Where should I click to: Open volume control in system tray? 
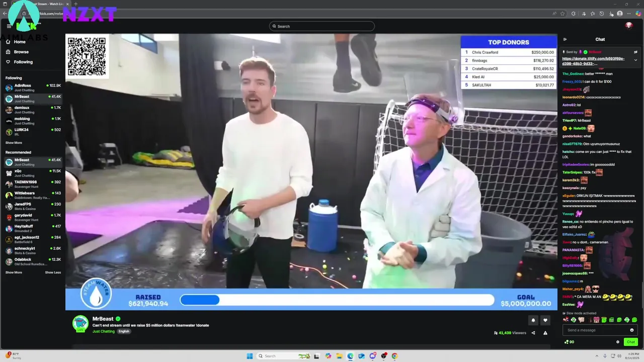pos(619,356)
